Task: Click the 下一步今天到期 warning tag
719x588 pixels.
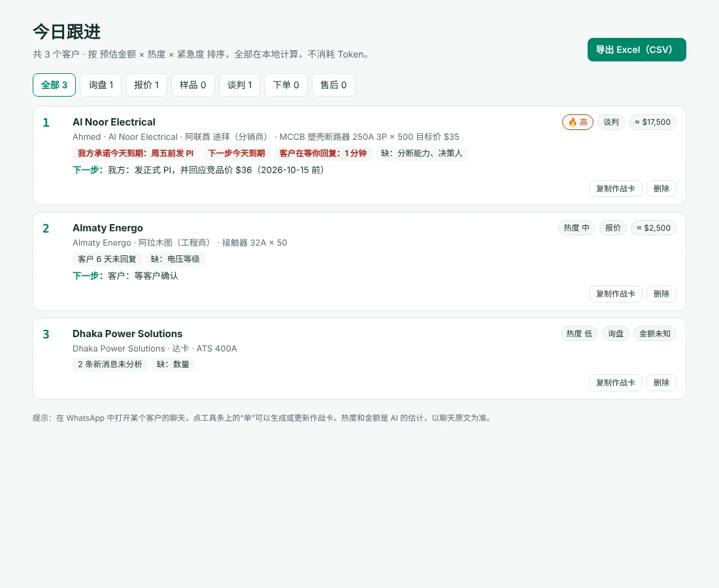Action: click(x=236, y=153)
